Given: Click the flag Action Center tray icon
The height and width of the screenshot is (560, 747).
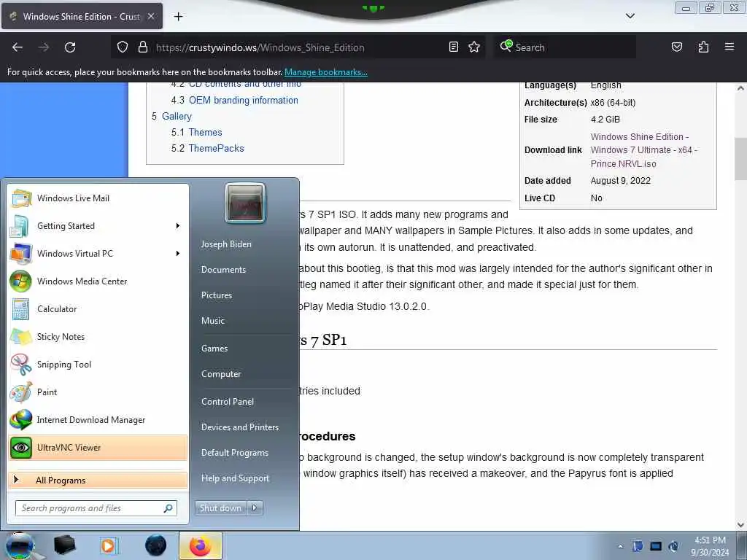Looking at the screenshot, I should (x=638, y=547).
